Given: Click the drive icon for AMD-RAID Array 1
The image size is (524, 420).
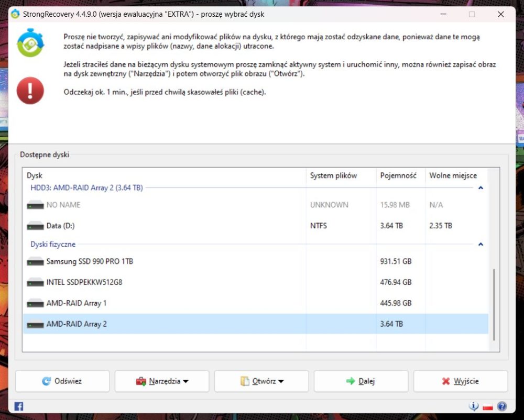Looking at the screenshot, I should 35,303.
